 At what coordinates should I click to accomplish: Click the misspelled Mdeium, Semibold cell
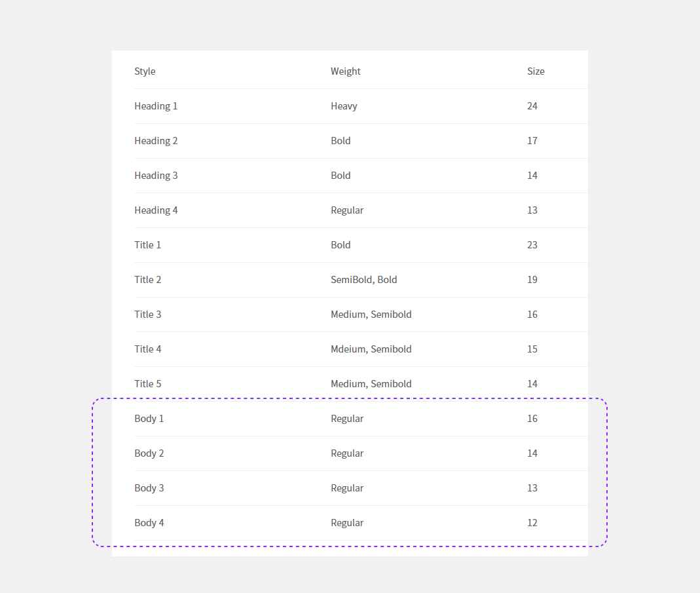[x=371, y=349]
